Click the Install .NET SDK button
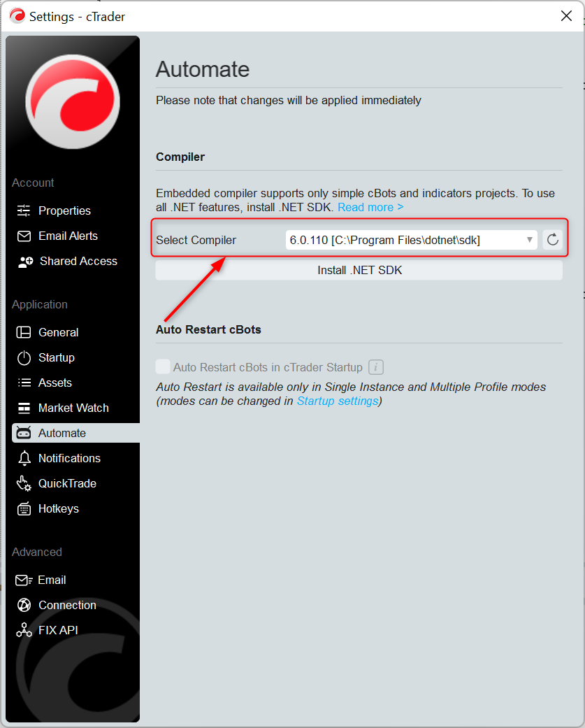This screenshot has width=585, height=728. [x=359, y=270]
